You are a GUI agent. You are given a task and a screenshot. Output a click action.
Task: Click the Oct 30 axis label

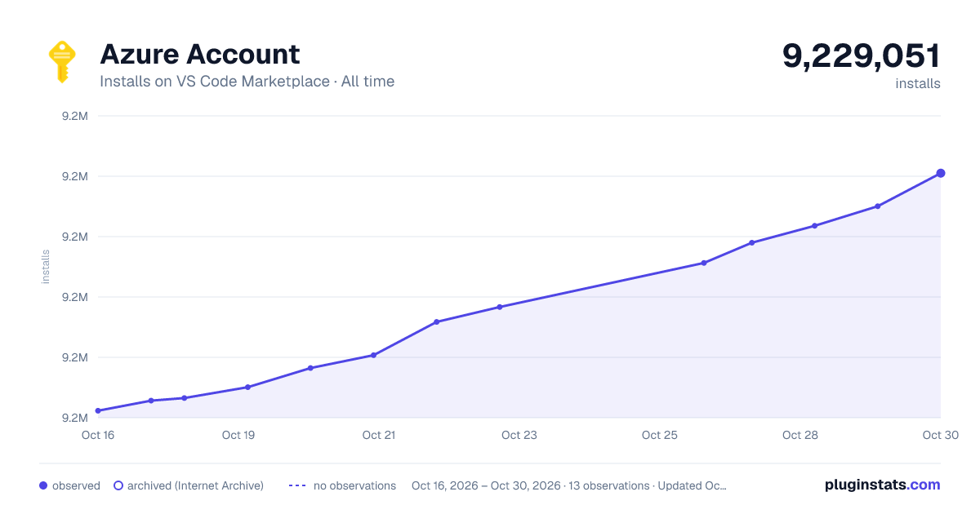click(x=939, y=435)
